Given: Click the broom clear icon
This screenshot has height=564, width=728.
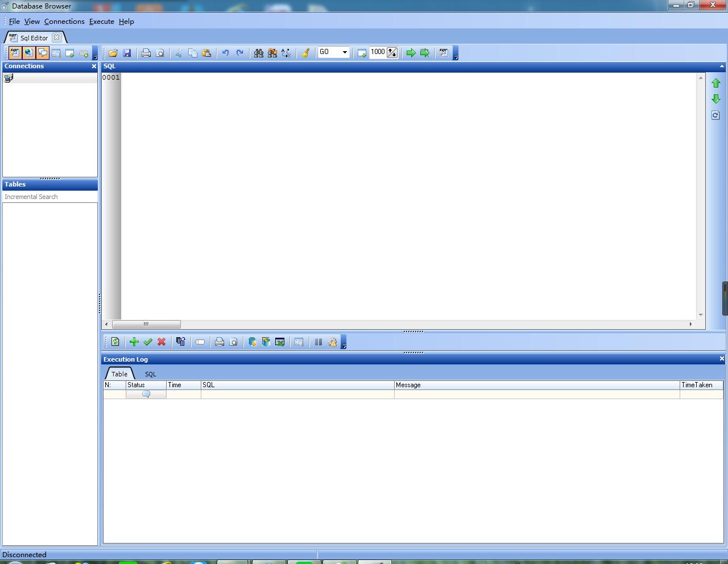Looking at the screenshot, I should coord(305,53).
